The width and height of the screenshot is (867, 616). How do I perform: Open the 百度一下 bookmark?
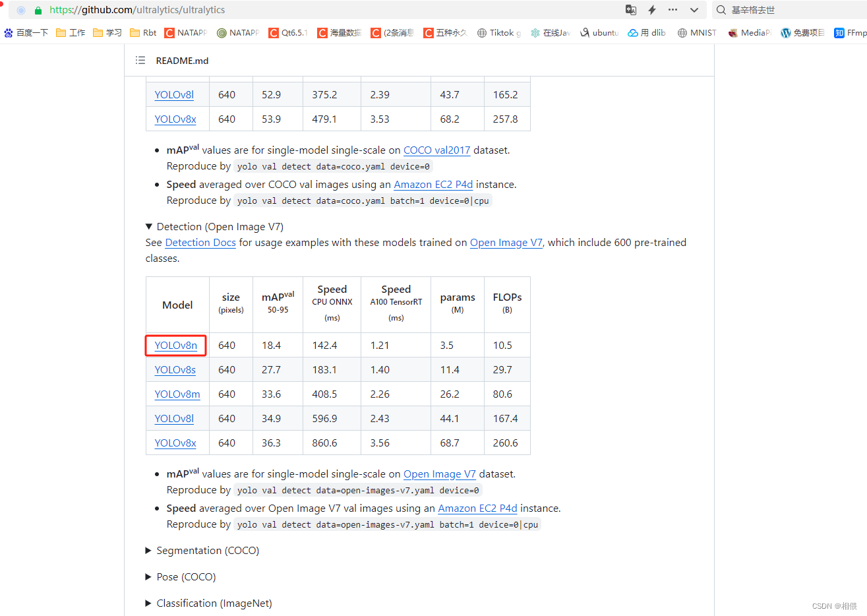click(26, 32)
